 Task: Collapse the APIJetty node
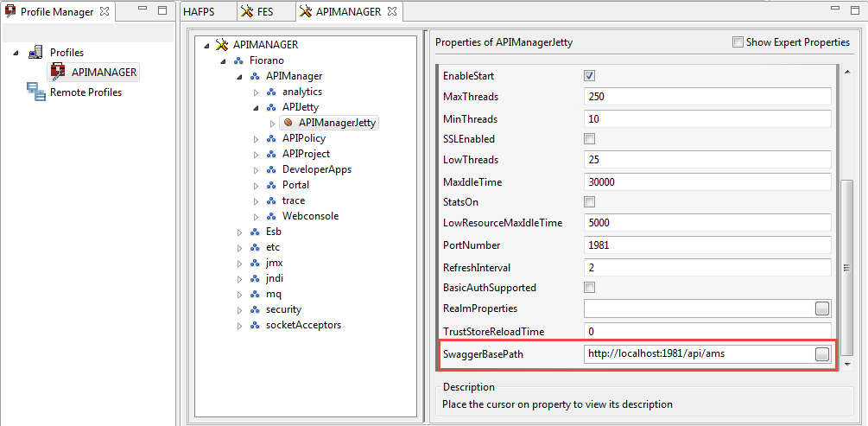pos(256,107)
